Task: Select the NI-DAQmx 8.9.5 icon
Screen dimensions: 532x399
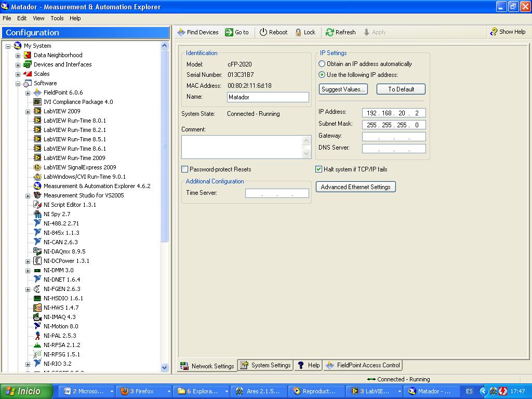Action: coord(37,251)
